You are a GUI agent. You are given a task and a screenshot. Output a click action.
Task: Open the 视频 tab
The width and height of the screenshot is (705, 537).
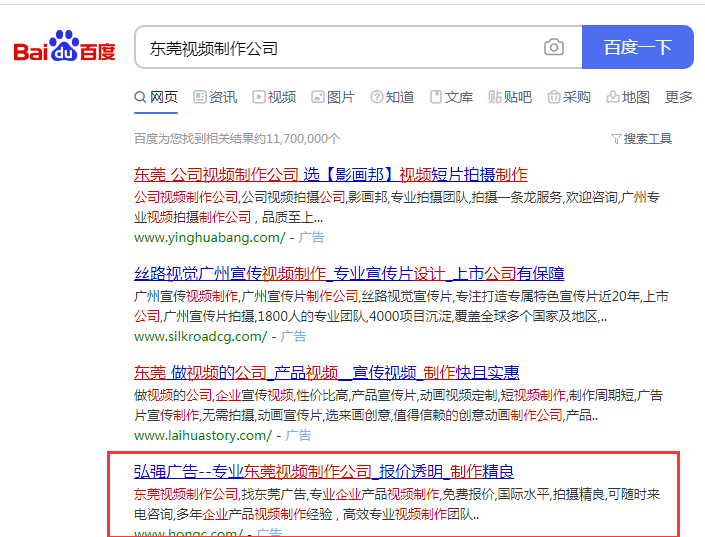coord(274,97)
